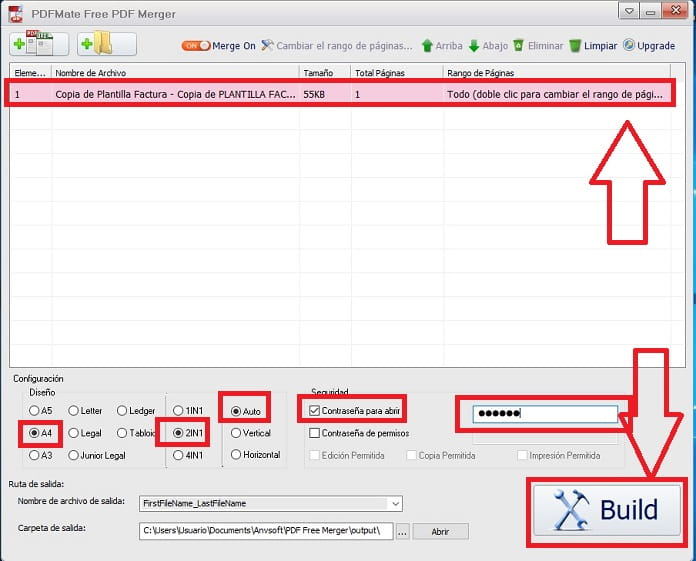696x561 pixels.
Task: Browse output folder with ... button
Action: pos(402,531)
